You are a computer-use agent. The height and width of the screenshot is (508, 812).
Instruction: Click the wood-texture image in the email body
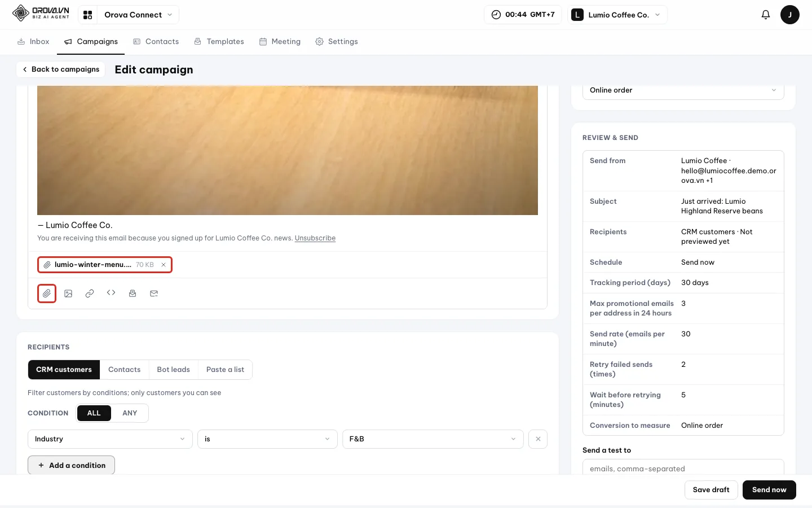pos(288,150)
